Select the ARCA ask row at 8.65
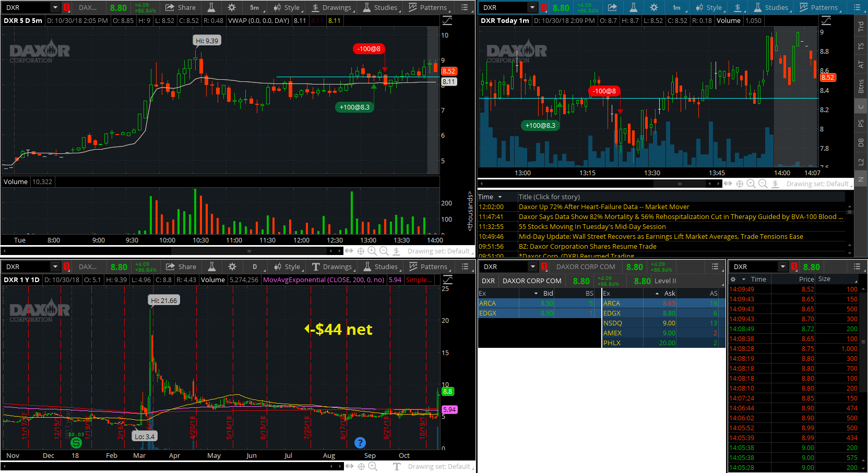This screenshot has height=473, width=868. (x=663, y=303)
